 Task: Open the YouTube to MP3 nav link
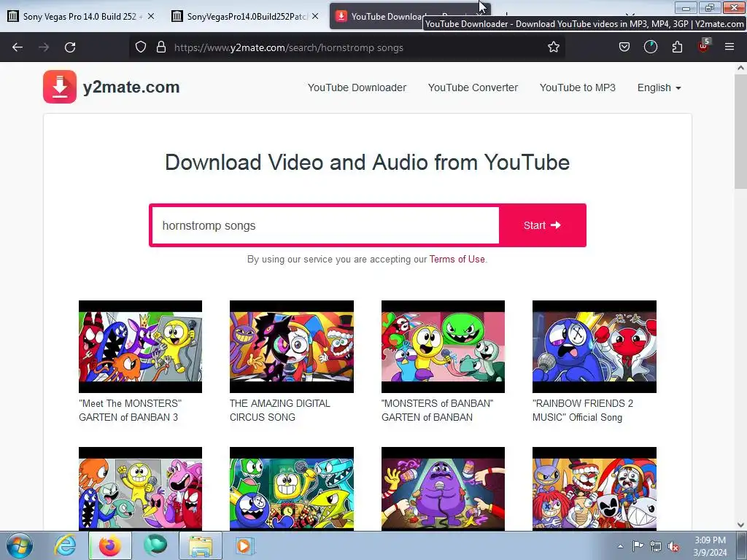click(x=578, y=87)
